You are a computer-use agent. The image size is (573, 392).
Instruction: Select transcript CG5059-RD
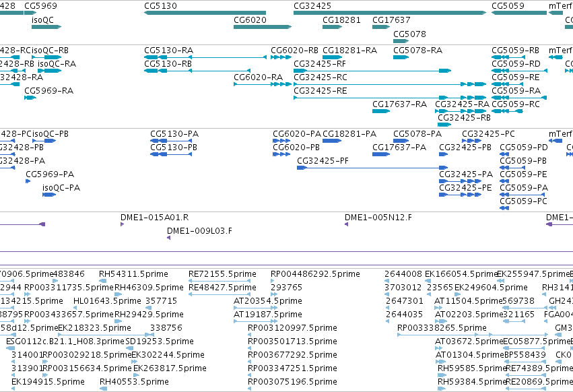(519, 71)
